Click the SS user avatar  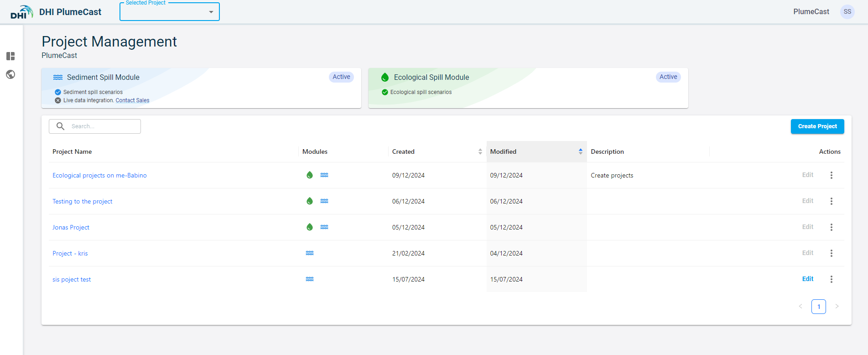(x=847, y=12)
